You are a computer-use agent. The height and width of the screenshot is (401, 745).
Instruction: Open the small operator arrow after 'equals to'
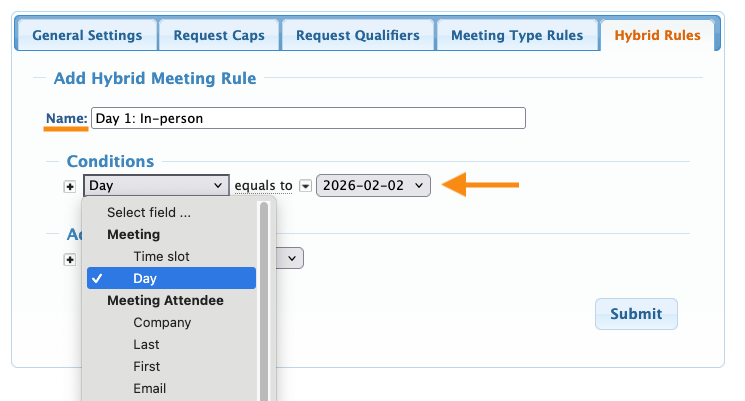pyautogui.click(x=305, y=186)
